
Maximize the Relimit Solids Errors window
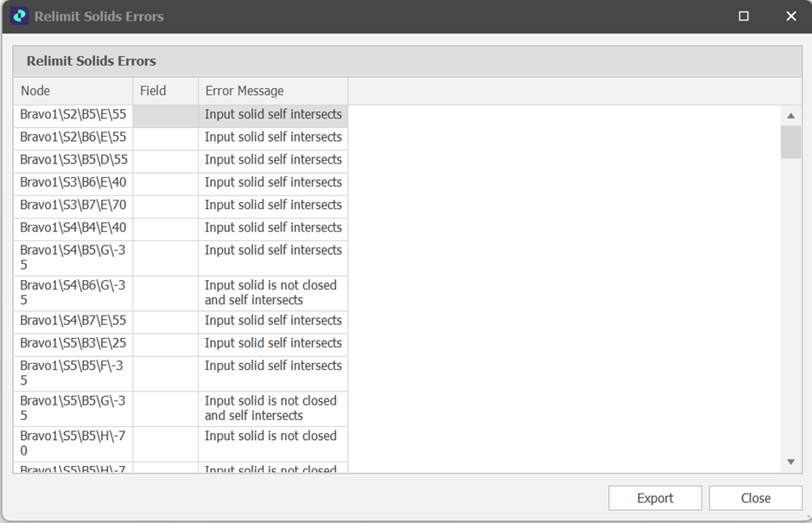[x=744, y=16]
